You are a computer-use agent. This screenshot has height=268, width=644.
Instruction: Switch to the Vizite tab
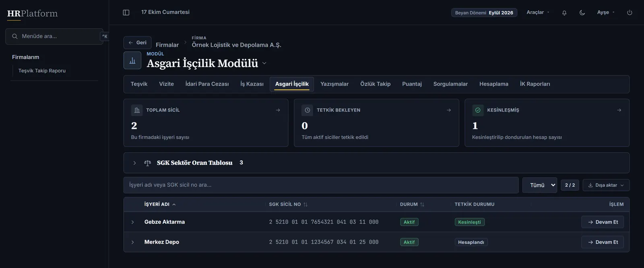tap(166, 84)
